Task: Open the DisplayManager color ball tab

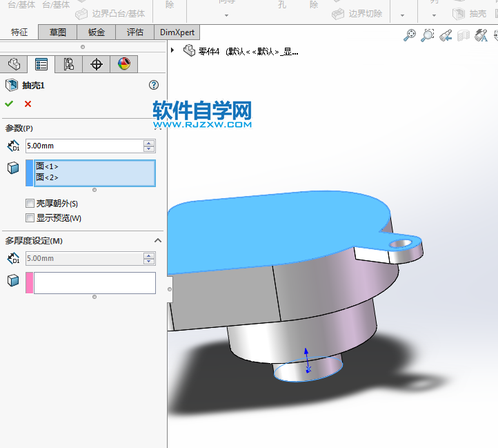Action: (x=124, y=64)
